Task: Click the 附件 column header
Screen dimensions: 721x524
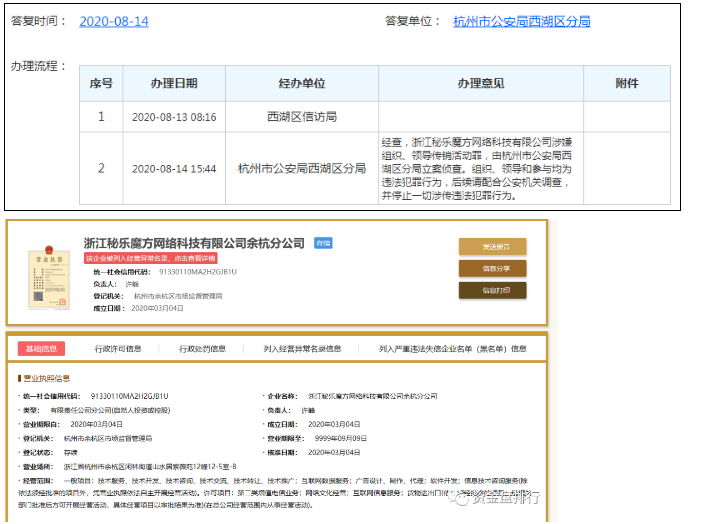Action: click(627, 83)
